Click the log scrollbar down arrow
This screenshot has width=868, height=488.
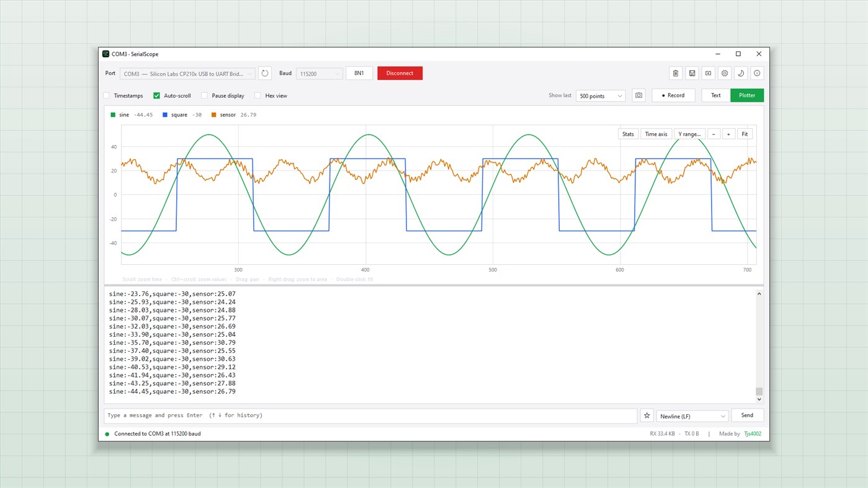point(759,399)
